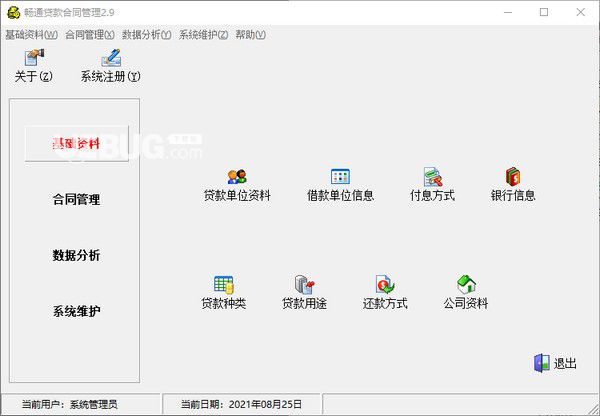Image resolution: width=600 pixels, height=416 pixels.
Task: Open the 系统维护(Z) menu
Action: (x=204, y=35)
